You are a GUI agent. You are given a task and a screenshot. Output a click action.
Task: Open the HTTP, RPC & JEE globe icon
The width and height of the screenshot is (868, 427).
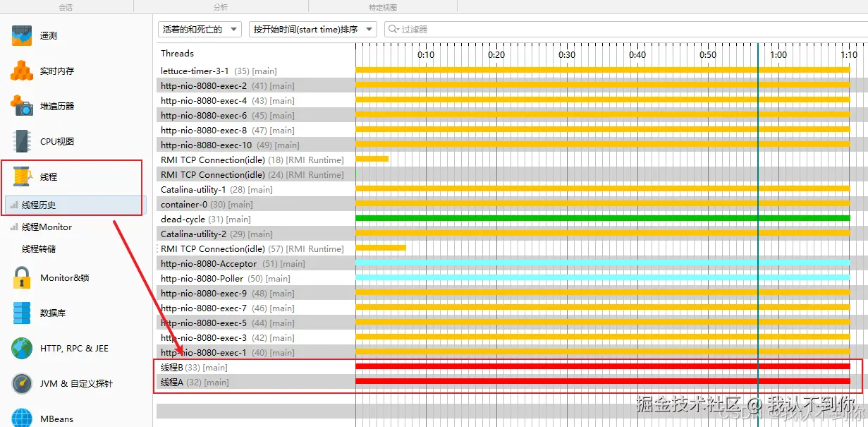pos(22,348)
